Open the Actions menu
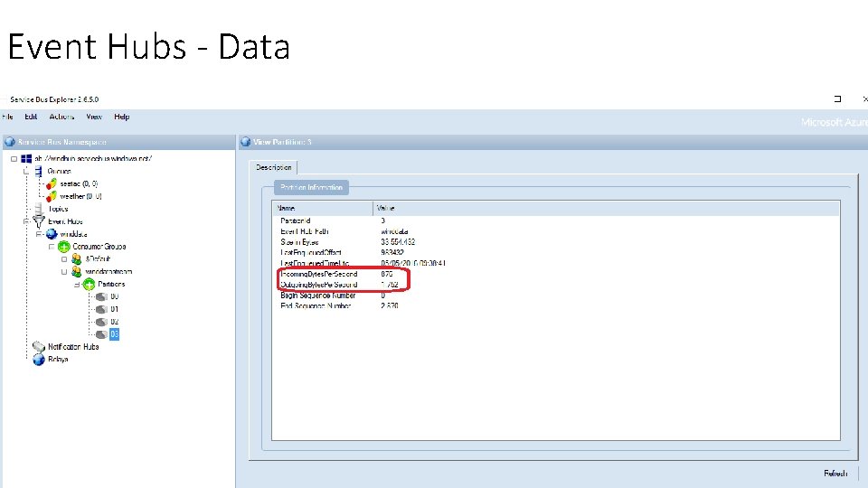 (x=61, y=117)
